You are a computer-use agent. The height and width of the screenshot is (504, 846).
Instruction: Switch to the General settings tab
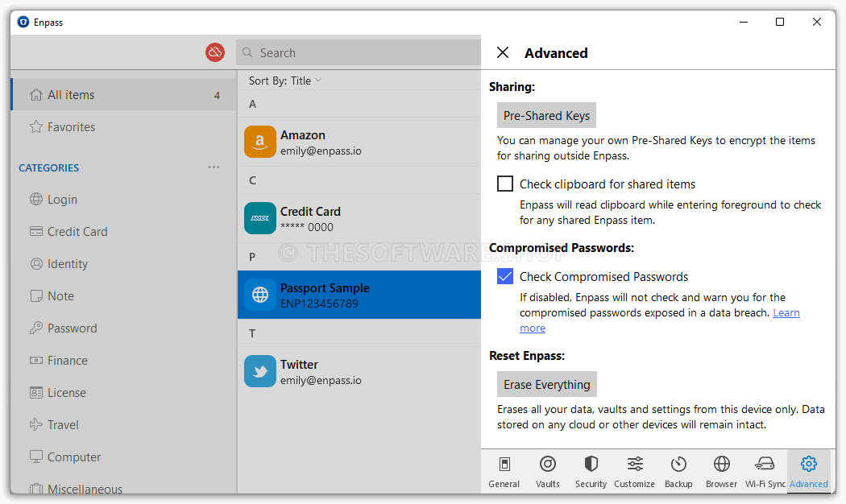click(x=504, y=471)
